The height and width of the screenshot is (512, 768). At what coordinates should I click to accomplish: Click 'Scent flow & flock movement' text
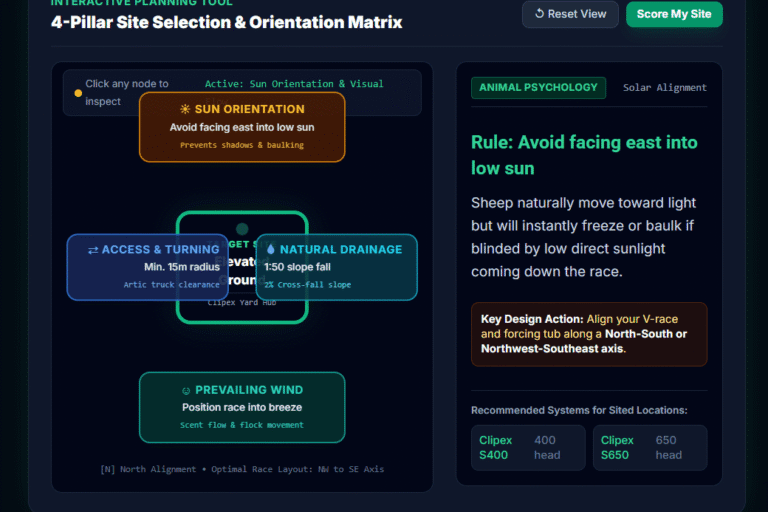[x=242, y=425]
